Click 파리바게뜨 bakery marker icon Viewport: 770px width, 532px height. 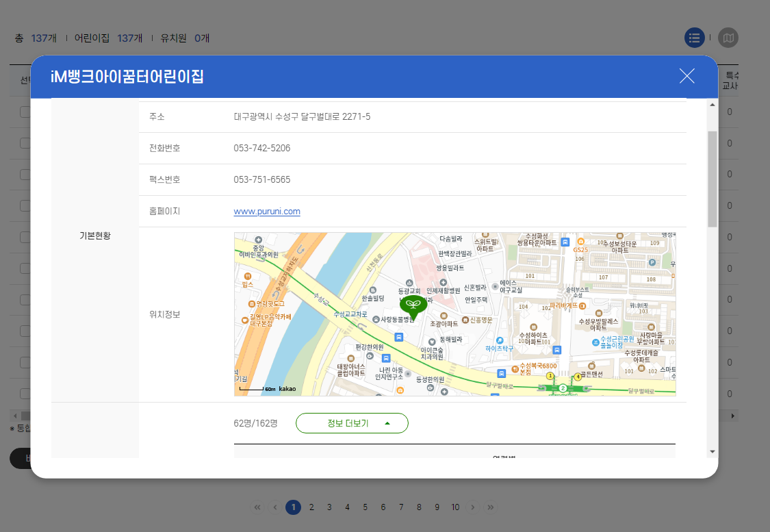click(x=582, y=305)
